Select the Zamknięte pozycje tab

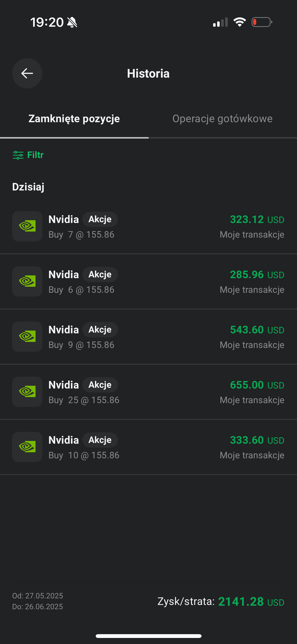(x=74, y=119)
